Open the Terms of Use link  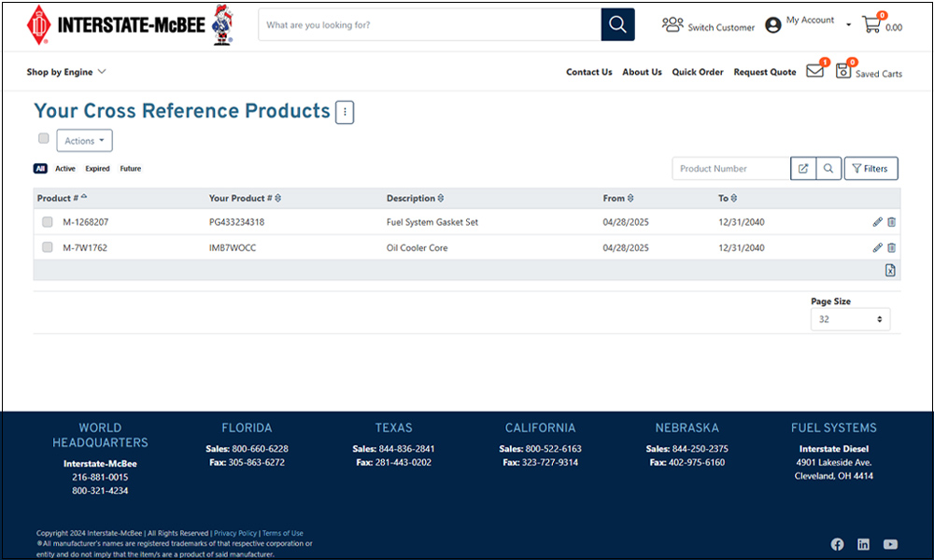coord(283,533)
